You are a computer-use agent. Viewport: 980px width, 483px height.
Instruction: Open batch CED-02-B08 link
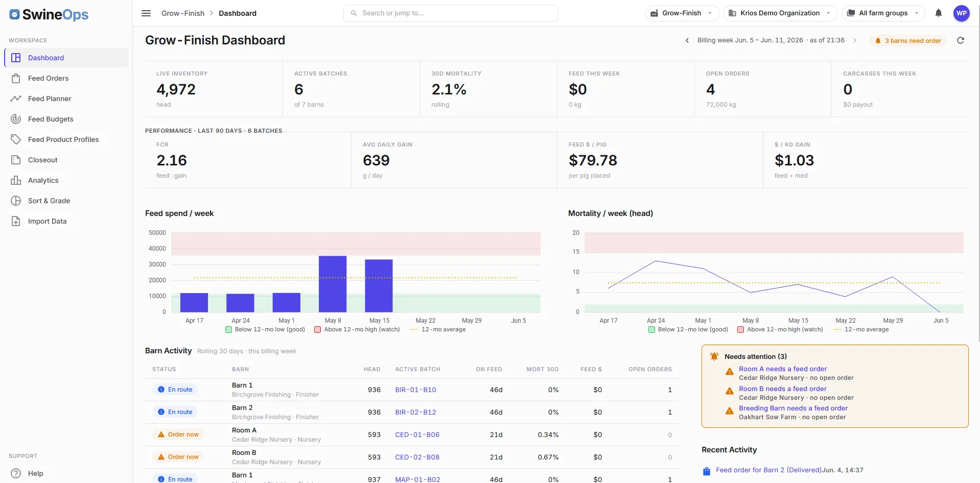click(x=417, y=457)
